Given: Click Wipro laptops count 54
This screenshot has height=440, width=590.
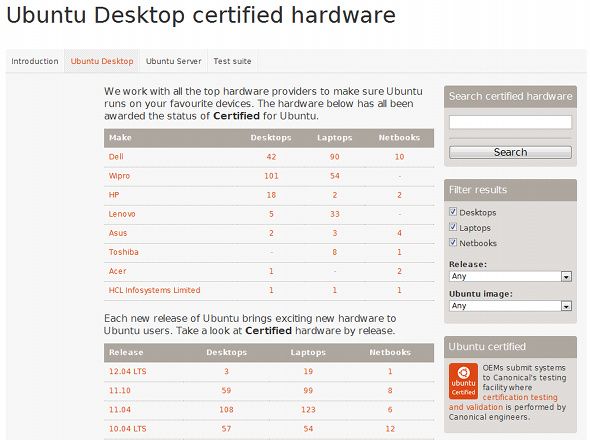Looking at the screenshot, I should [x=335, y=176].
